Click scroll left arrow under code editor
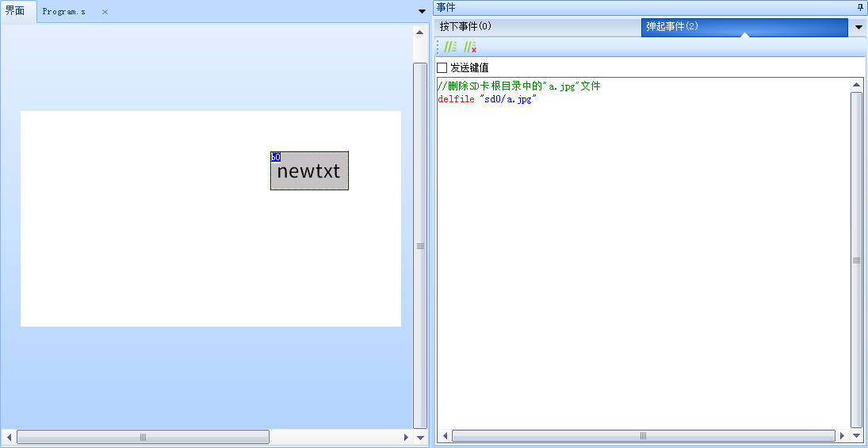The width and height of the screenshot is (868, 448). [x=445, y=436]
